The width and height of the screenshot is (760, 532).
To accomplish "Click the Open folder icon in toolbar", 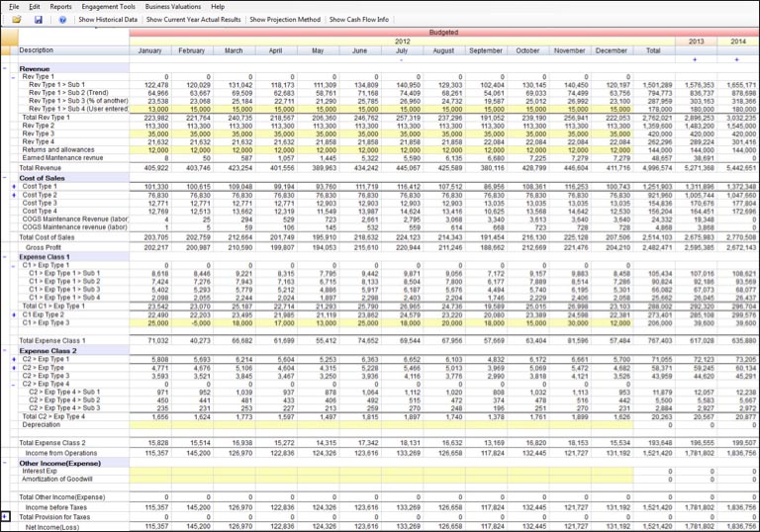I will tap(16, 19).
